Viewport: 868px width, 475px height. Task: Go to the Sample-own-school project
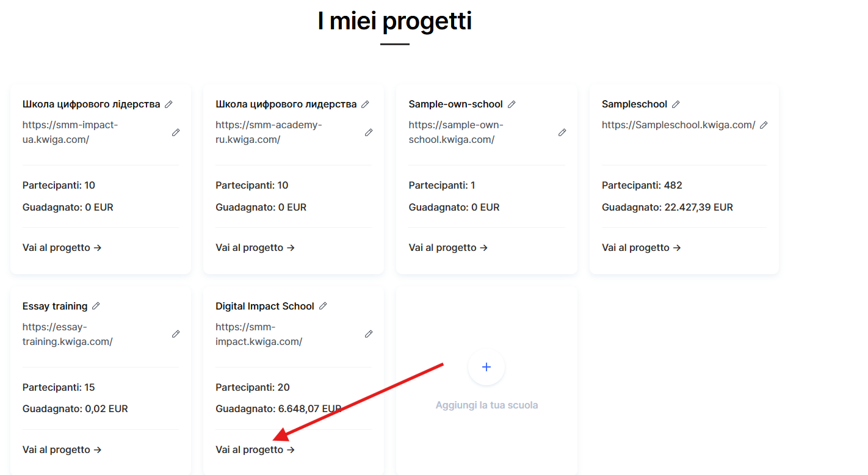tap(448, 248)
